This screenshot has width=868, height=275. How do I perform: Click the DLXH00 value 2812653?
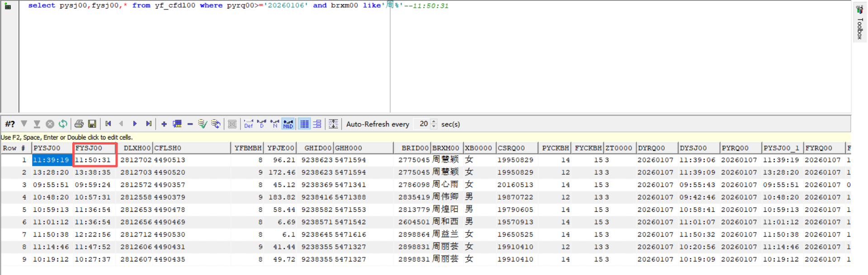[x=134, y=210]
